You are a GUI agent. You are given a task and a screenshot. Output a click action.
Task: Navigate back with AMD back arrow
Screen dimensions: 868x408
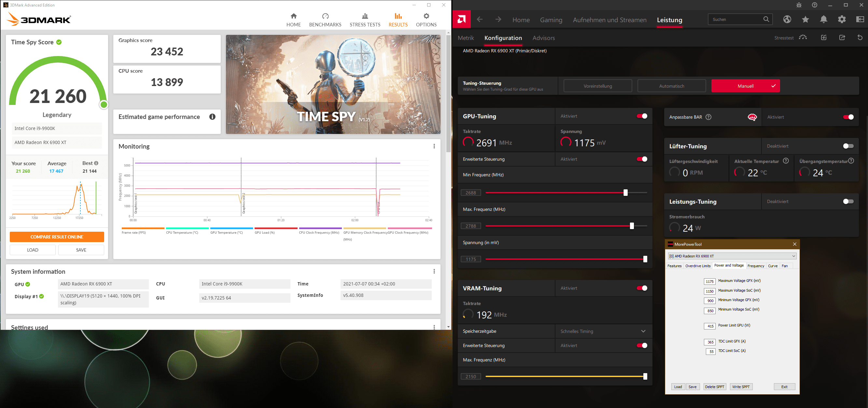480,20
